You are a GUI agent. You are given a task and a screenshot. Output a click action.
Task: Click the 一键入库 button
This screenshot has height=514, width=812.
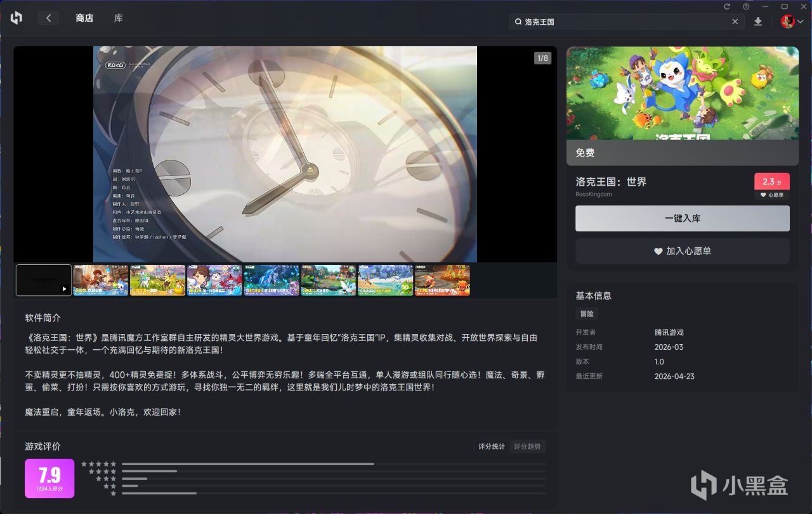[x=683, y=218]
